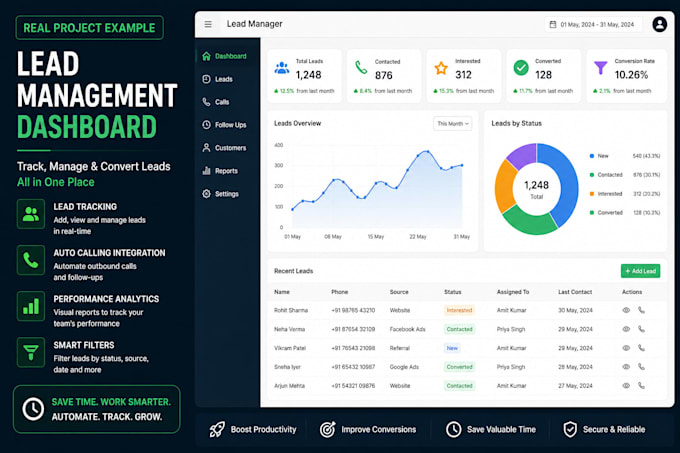Call Arjun Mehta using phone icon
The image size is (680, 453).
click(641, 385)
